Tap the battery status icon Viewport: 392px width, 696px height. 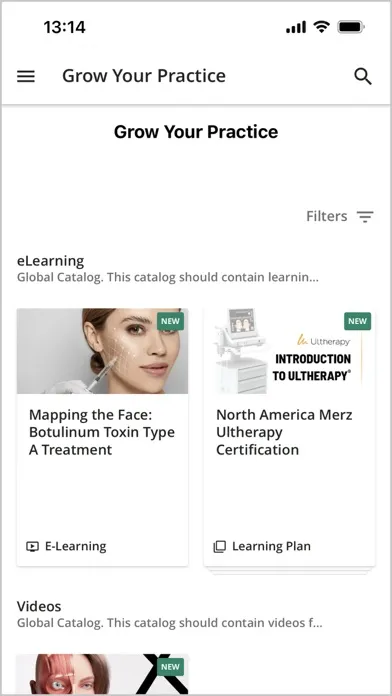pos(351,28)
